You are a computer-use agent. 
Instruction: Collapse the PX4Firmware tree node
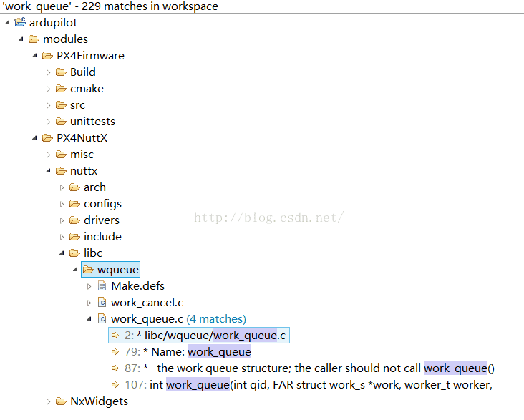click(35, 56)
